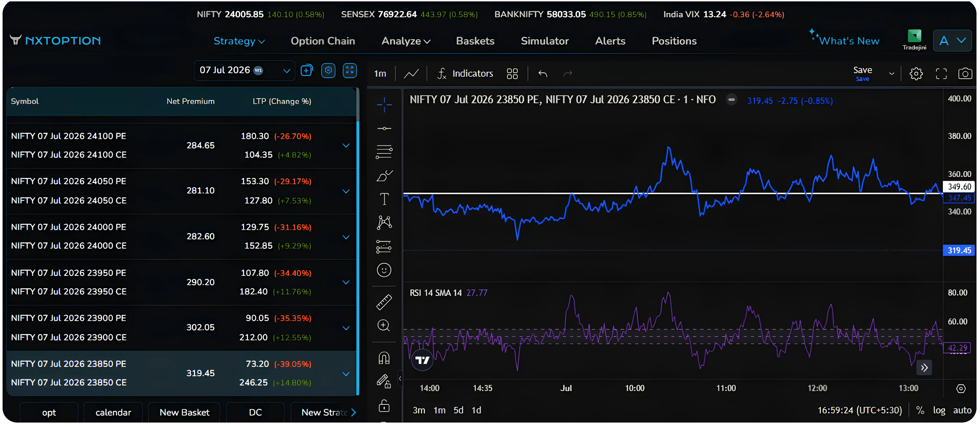Open the Simulator page
This screenshot has width=980, height=427.
point(545,41)
